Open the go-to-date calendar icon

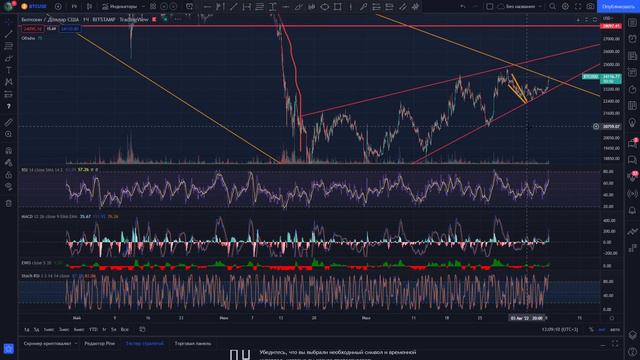tap(142, 329)
